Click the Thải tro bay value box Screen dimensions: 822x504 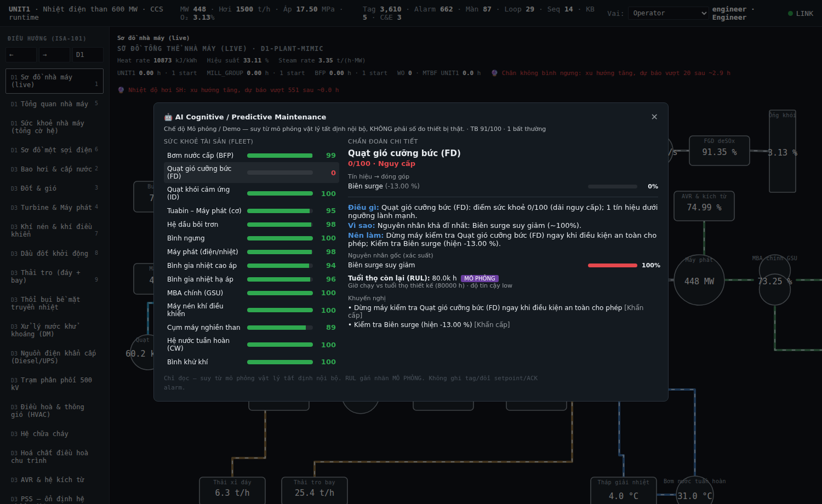click(315, 490)
